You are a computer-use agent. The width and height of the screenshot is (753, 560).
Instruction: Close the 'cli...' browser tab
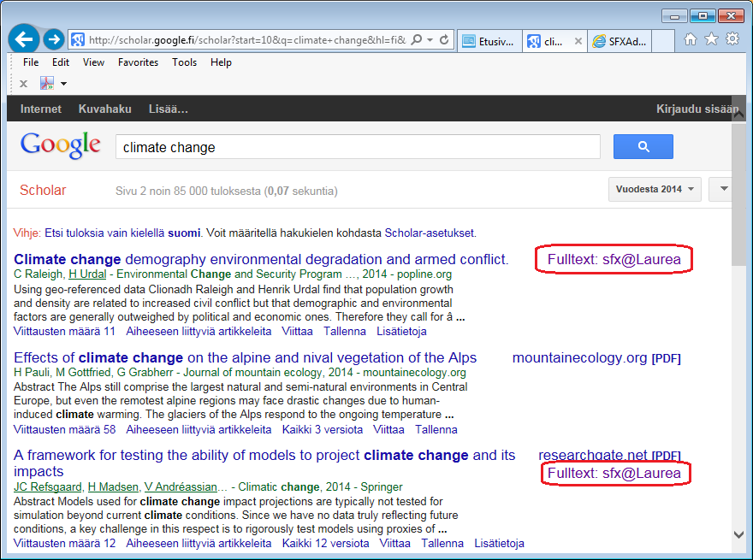point(578,41)
